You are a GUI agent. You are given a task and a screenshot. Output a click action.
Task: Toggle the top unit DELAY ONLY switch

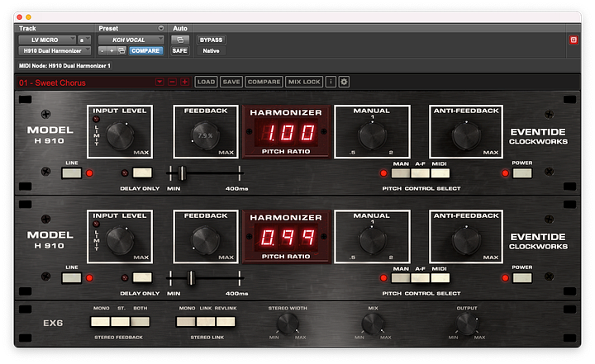[x=142, y=173]
